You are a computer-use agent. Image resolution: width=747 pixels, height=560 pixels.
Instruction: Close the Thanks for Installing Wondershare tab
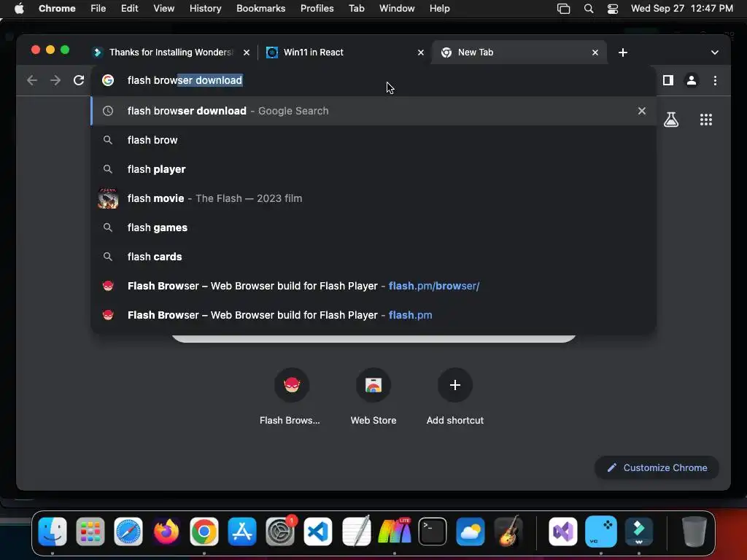click(x=247, y=52)
